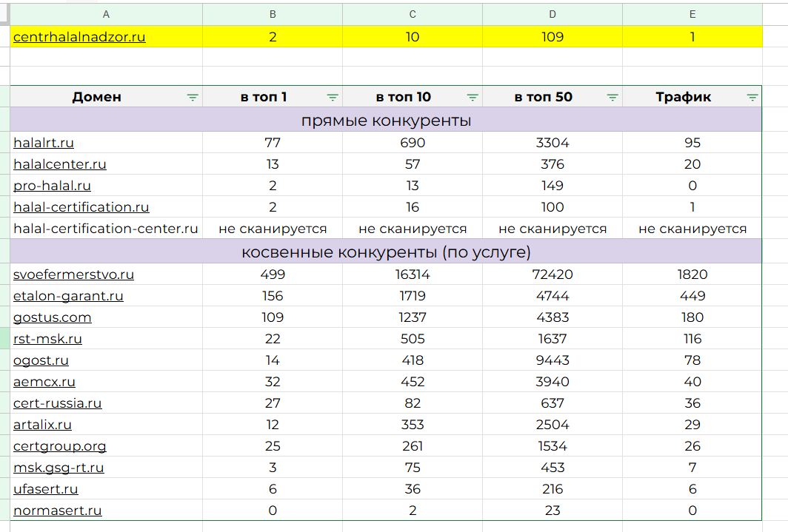Open filter for Трафик column
788x532 pixels.
coord(752,97)
